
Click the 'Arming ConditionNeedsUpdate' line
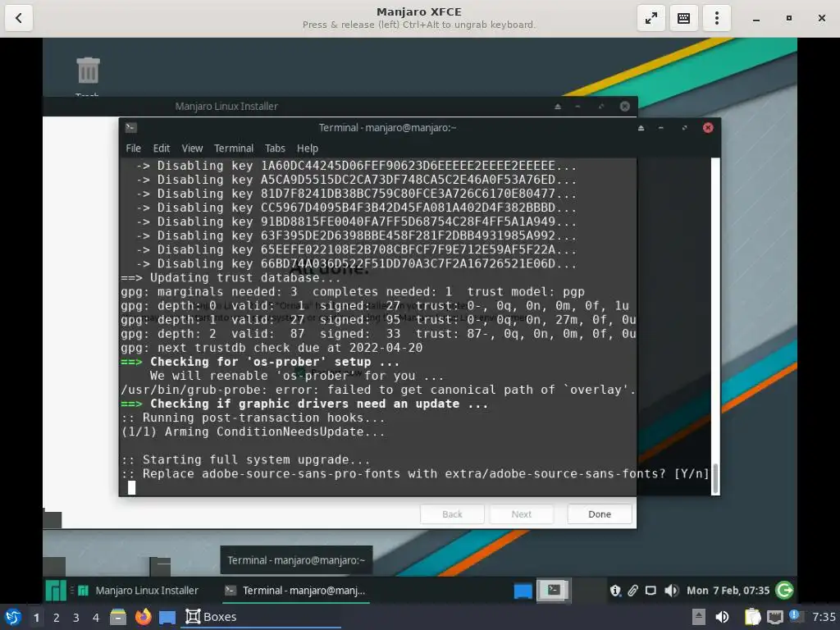(x=253, y=431)
